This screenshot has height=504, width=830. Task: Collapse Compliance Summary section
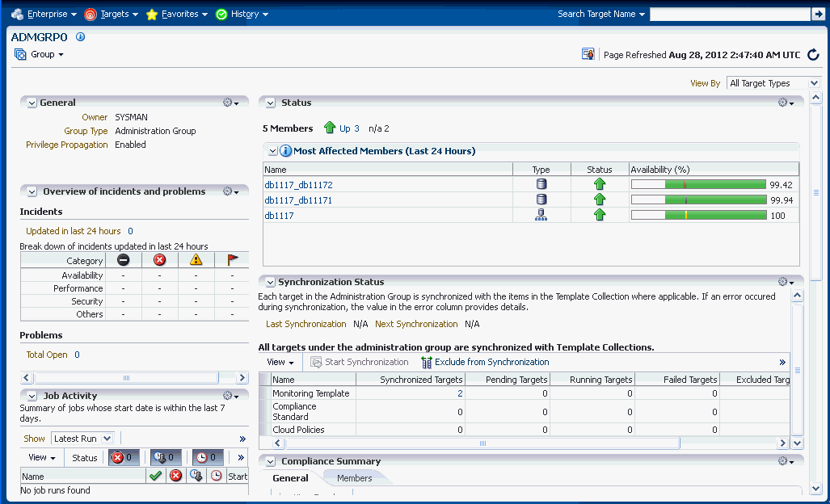point(271,462)
